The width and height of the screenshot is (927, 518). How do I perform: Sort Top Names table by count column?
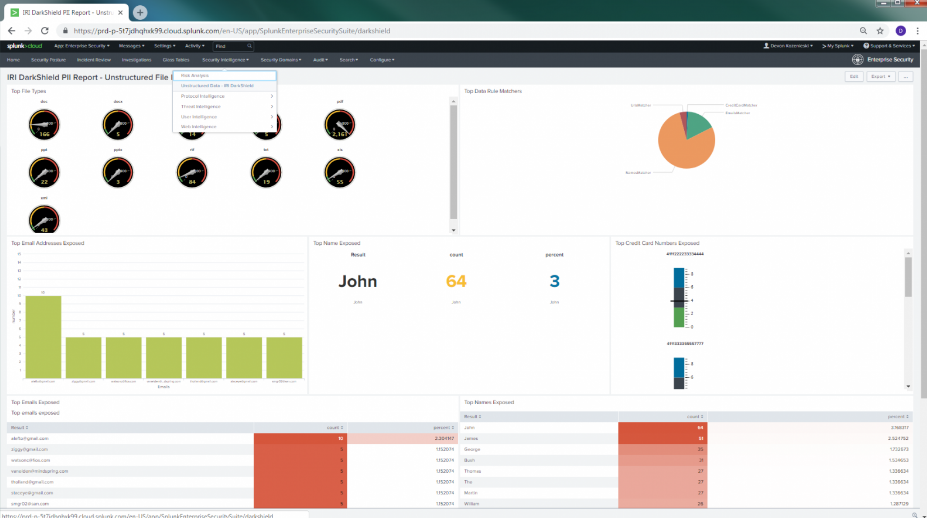[695, 417]
